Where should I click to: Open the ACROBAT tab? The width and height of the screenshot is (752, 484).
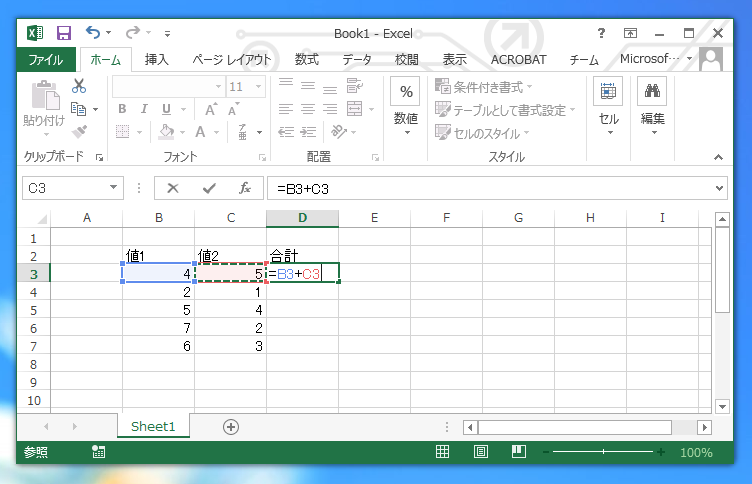(518, 59)
